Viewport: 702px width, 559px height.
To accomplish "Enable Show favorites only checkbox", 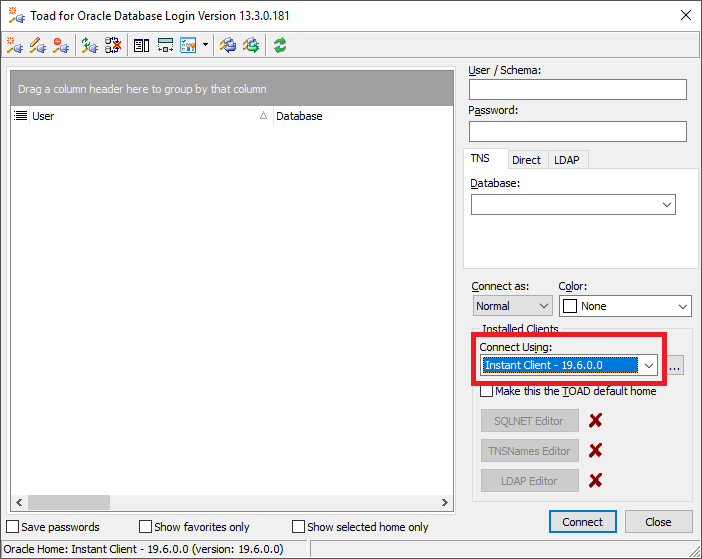I will point(146,527).
